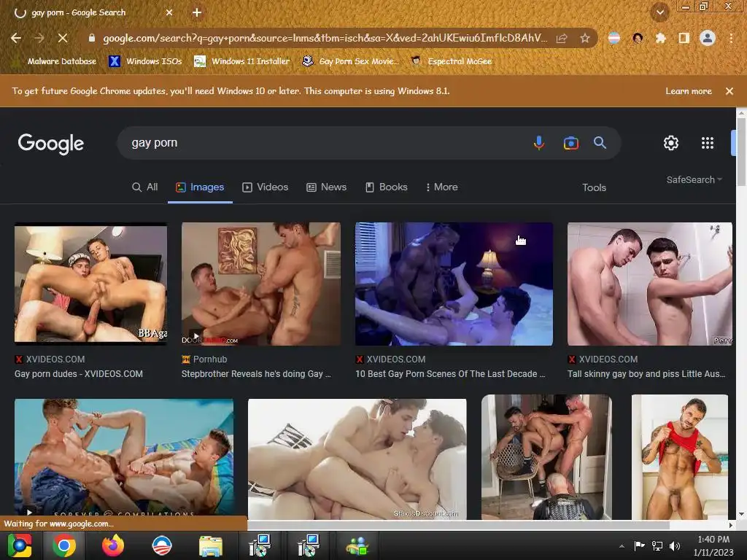Viewport: 747px width, 560px height.
Task: Bookmark this page with the star
Action: (x=585, y=38)
